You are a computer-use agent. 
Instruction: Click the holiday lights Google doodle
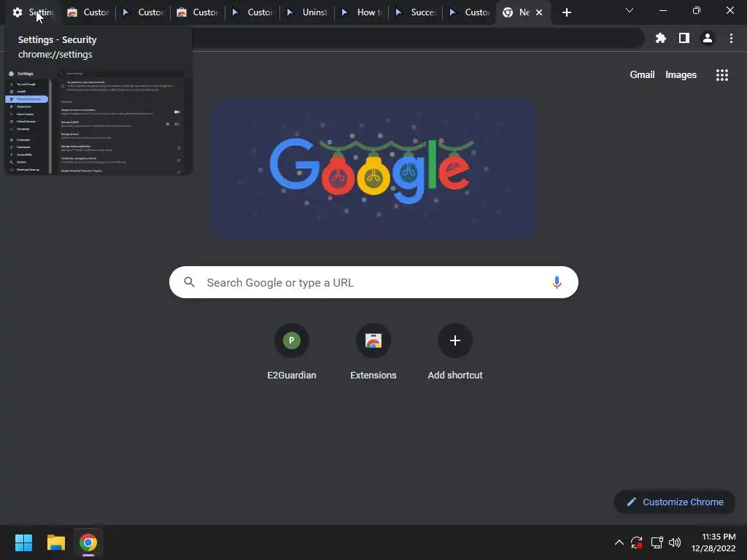pyautogui.click(x=374, y=169)
